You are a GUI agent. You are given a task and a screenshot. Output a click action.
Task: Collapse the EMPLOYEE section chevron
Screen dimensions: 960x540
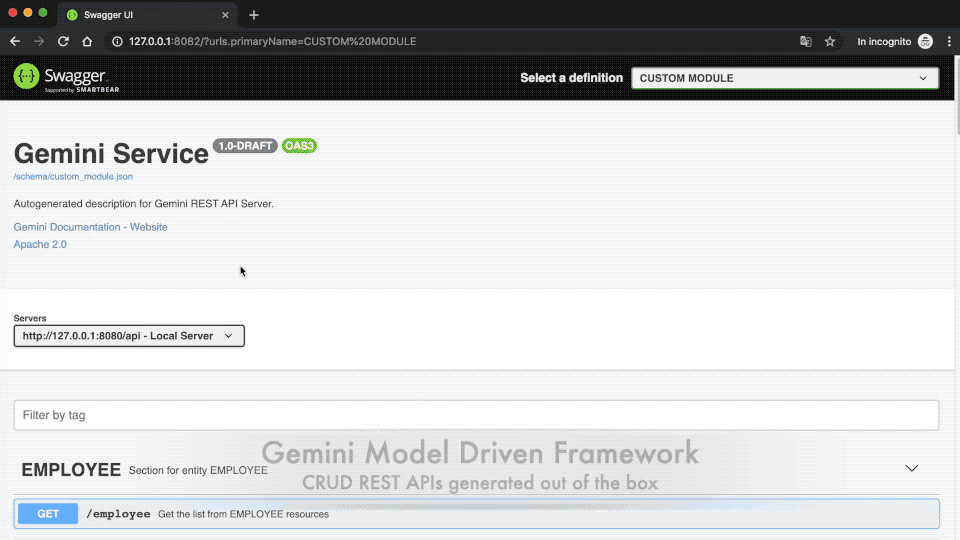pyautogui.click(x=912, y=468)
